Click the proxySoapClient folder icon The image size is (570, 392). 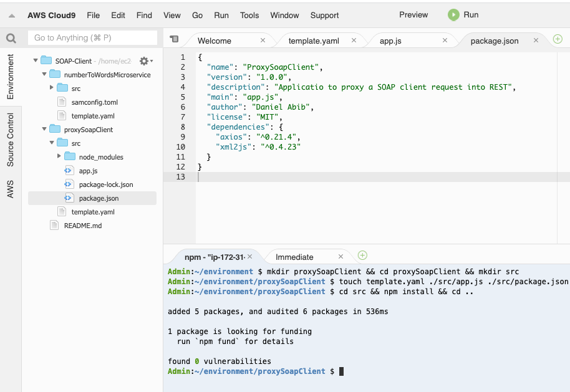55,129
